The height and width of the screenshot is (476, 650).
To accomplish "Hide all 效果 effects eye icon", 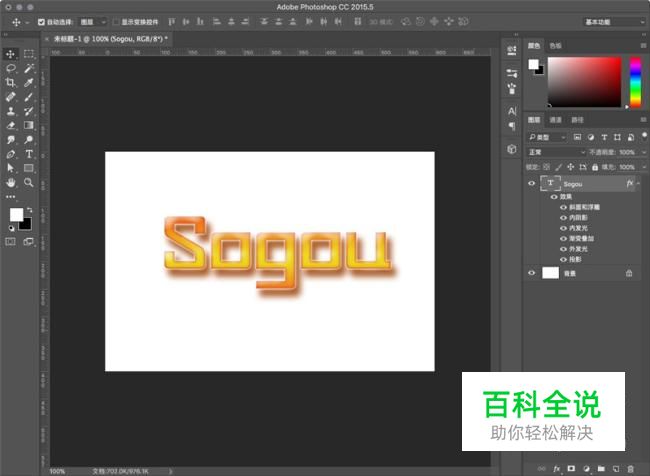I will point(553,197).
